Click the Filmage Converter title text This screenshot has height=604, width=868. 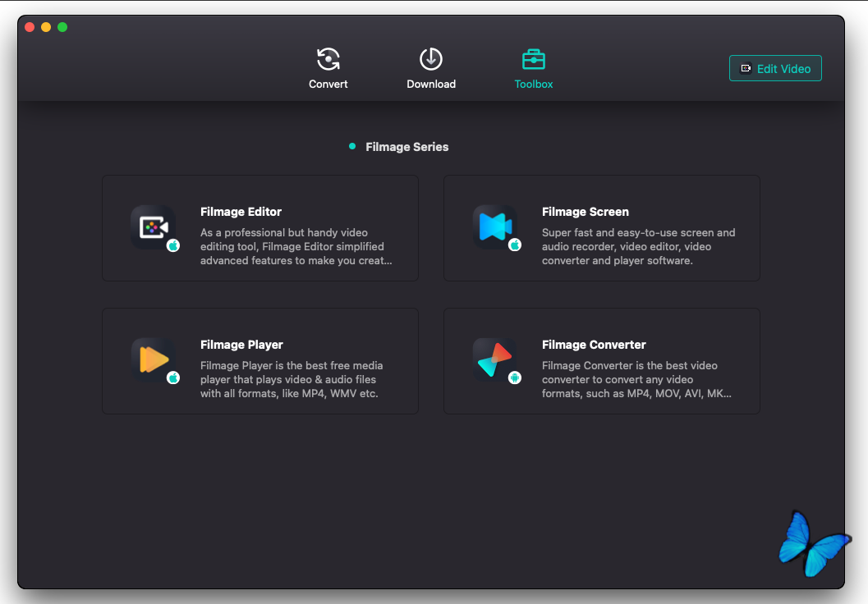594,345
